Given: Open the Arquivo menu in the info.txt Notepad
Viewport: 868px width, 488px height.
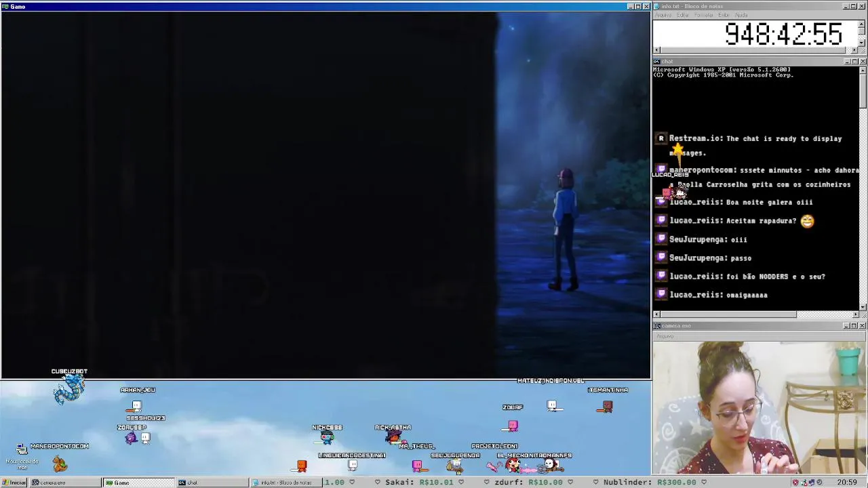Looking at the screenshot, I should (x=663, y=15).
